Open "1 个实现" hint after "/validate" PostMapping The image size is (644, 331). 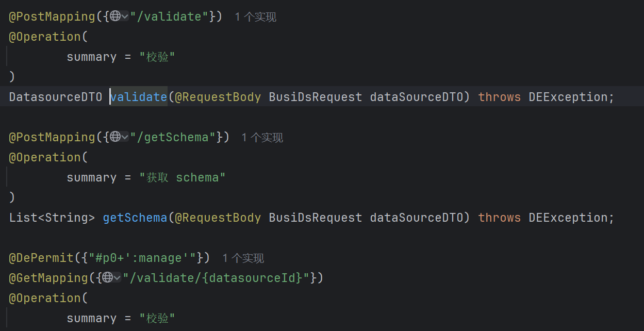click(255, 17)
